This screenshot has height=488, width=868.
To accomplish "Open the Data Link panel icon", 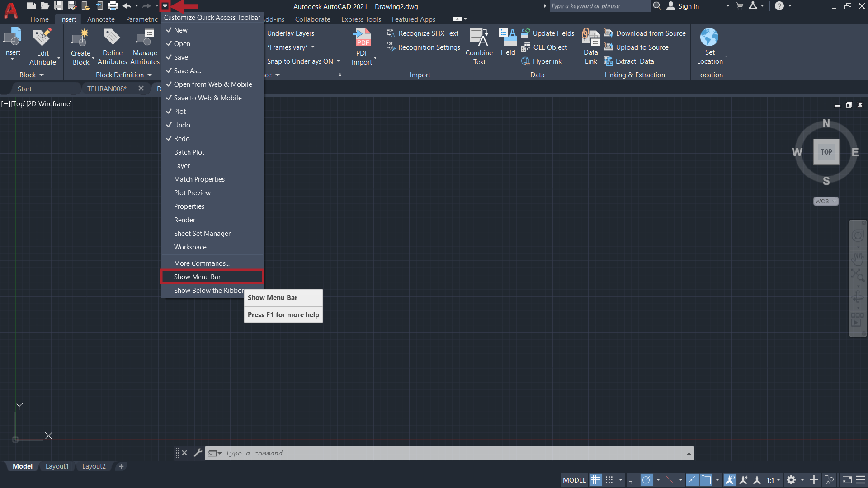I will (x=590, y=47).
